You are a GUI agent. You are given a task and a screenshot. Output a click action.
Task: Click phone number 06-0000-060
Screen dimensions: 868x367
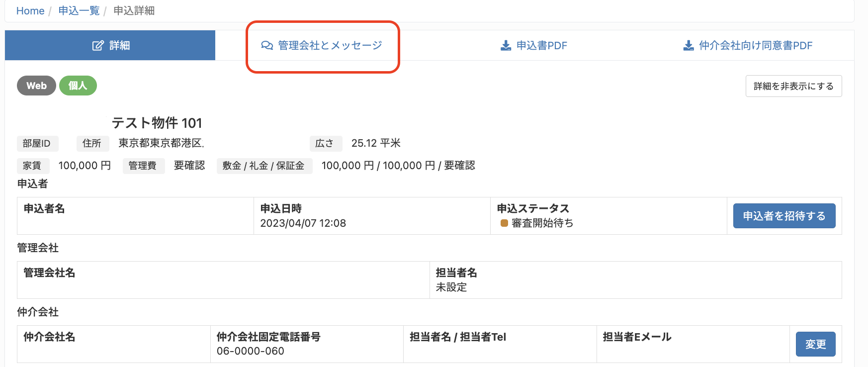[x=251, y=351]
